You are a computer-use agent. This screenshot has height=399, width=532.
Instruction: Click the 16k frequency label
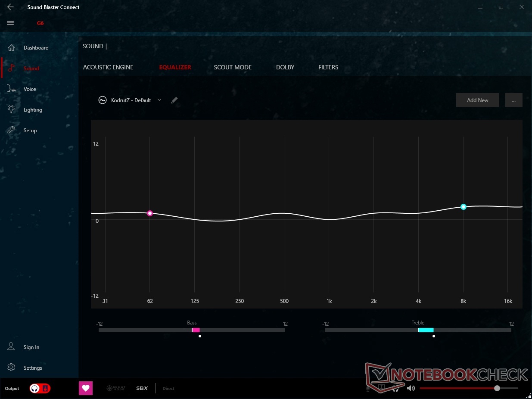(x=508, y=301)
